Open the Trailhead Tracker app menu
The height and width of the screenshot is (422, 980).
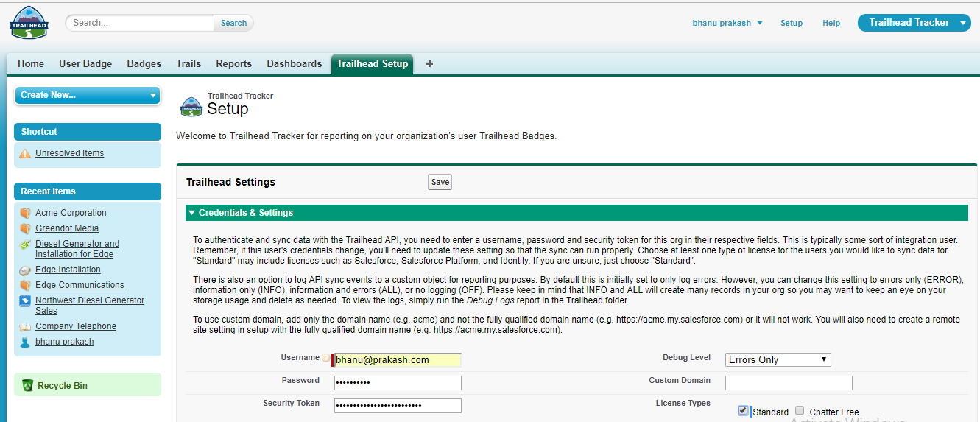coord(914,23)
